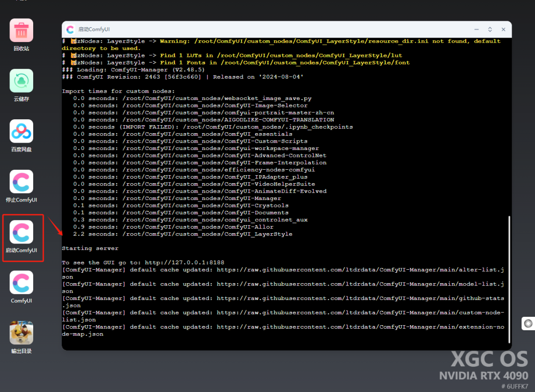This screenshot has width=535, height=392.
Task: Click the 'ComfyUI Revision: 2463' line
Action: click(x=182, y=77)
